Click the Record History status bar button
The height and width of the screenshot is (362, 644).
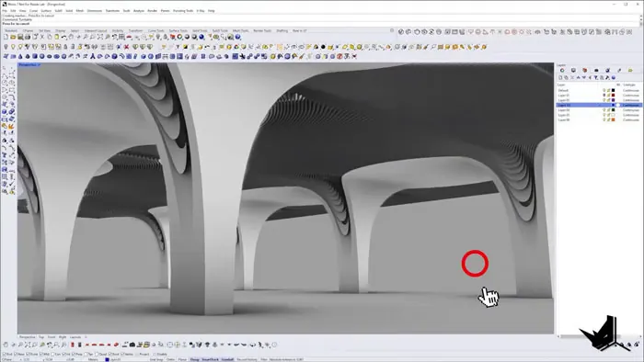coord(247,359)
